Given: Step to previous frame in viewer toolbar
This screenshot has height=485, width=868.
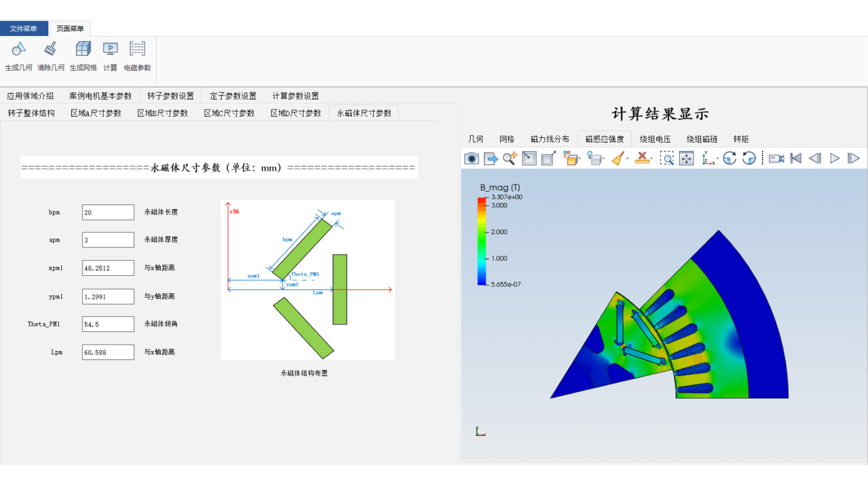Looking at the screenshot, I should point(816,159).
